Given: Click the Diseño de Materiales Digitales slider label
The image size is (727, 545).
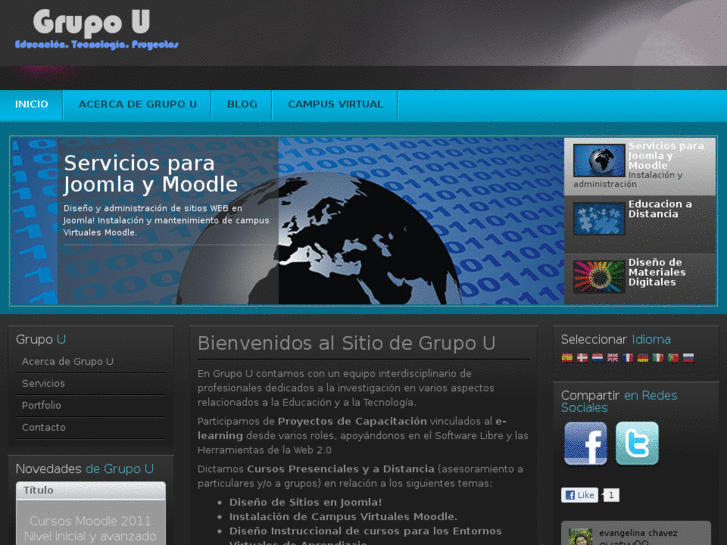Looking at the screenshot, I should (657, 272).
